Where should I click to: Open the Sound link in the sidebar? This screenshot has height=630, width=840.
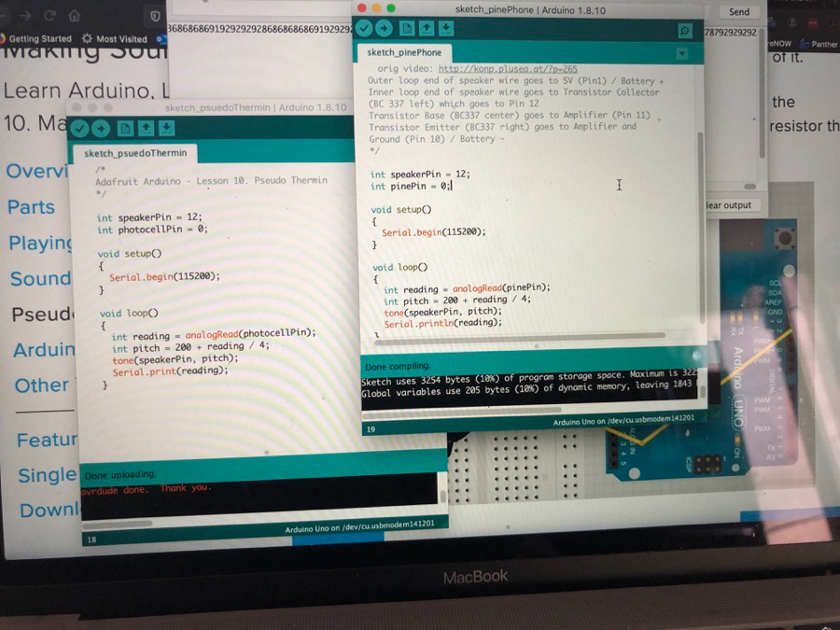click(41, 278)
